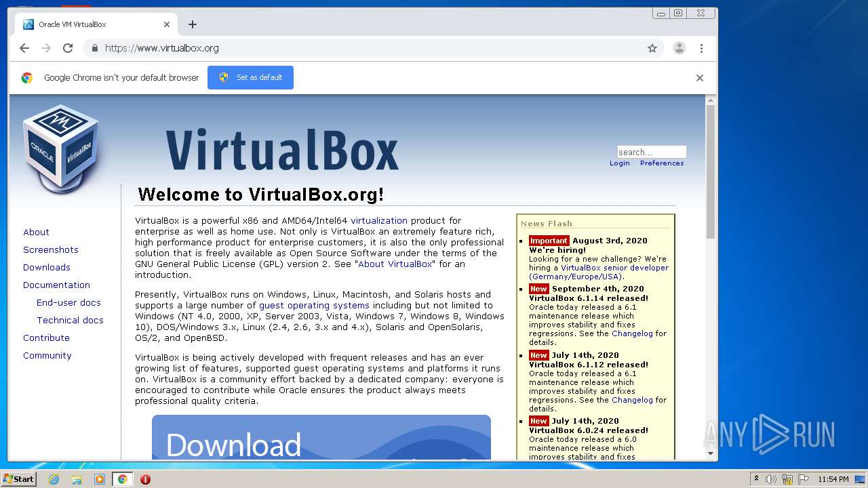
Task: Click the taskbar clock 11:54 PM
Action: click(833, 479)
